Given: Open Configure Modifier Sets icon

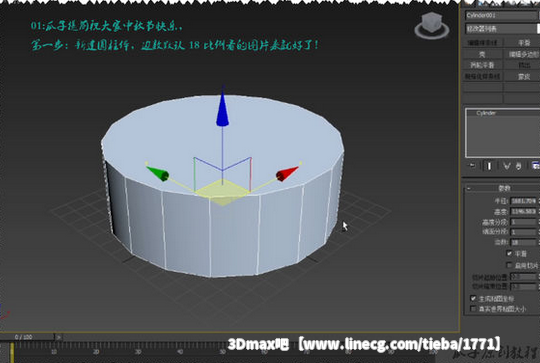Looking at the screenshot, I should 536,166.
